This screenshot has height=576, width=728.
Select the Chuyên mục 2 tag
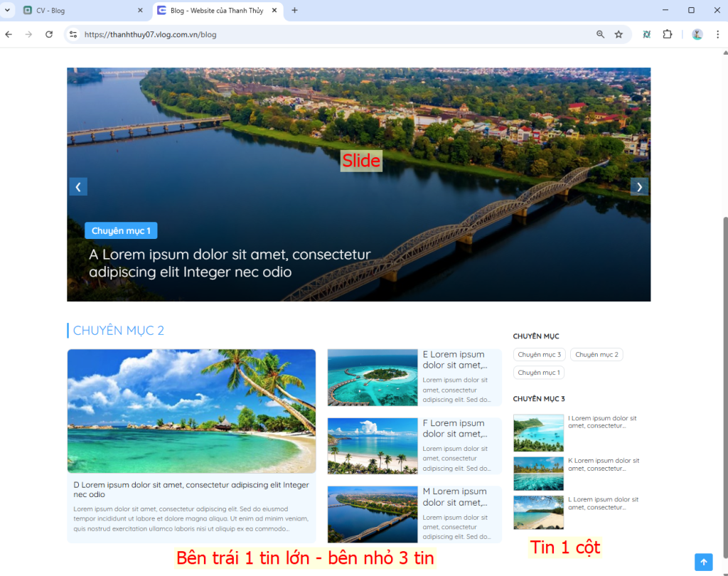coord(596,354)
